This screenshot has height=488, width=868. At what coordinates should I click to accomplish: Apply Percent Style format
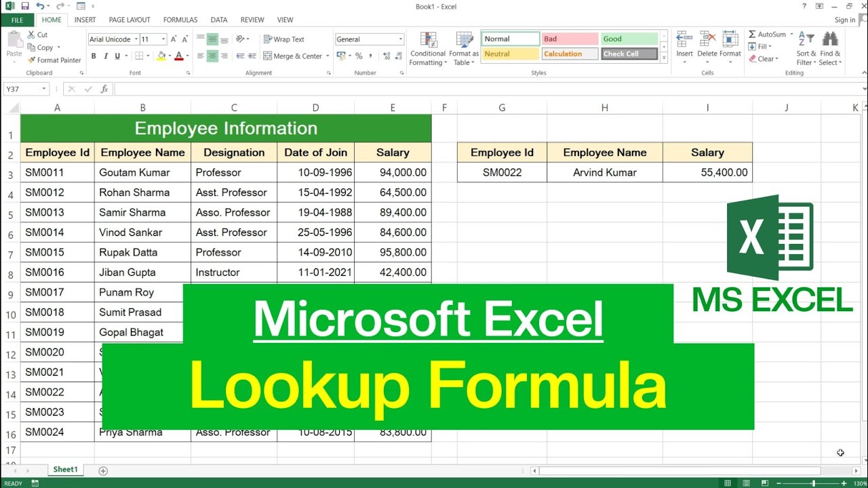pos(359,56)
